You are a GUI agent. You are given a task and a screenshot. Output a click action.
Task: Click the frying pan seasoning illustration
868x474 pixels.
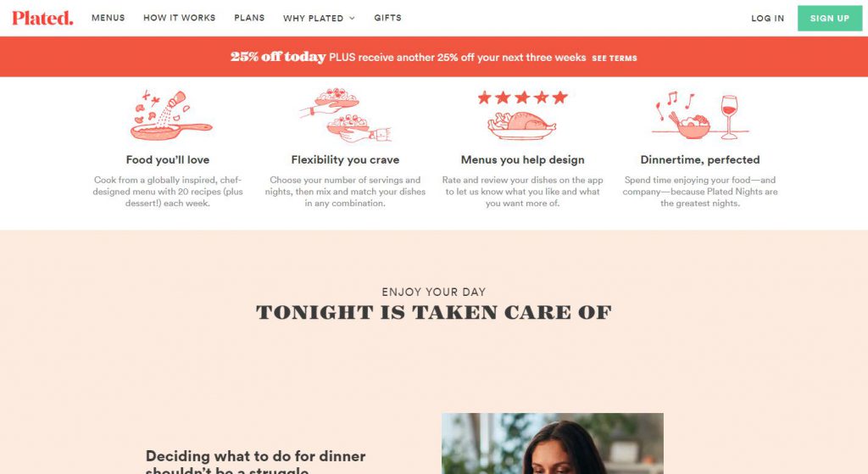[171, 114]
